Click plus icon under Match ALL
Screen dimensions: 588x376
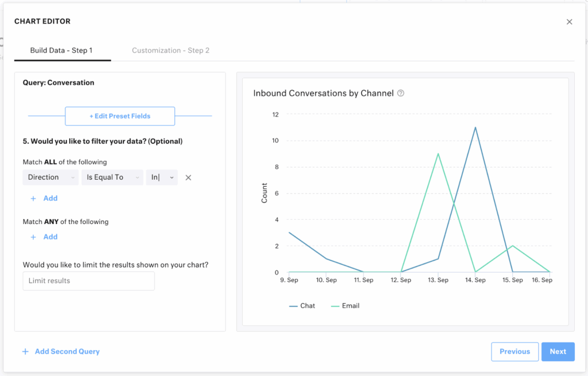(33, 199)
